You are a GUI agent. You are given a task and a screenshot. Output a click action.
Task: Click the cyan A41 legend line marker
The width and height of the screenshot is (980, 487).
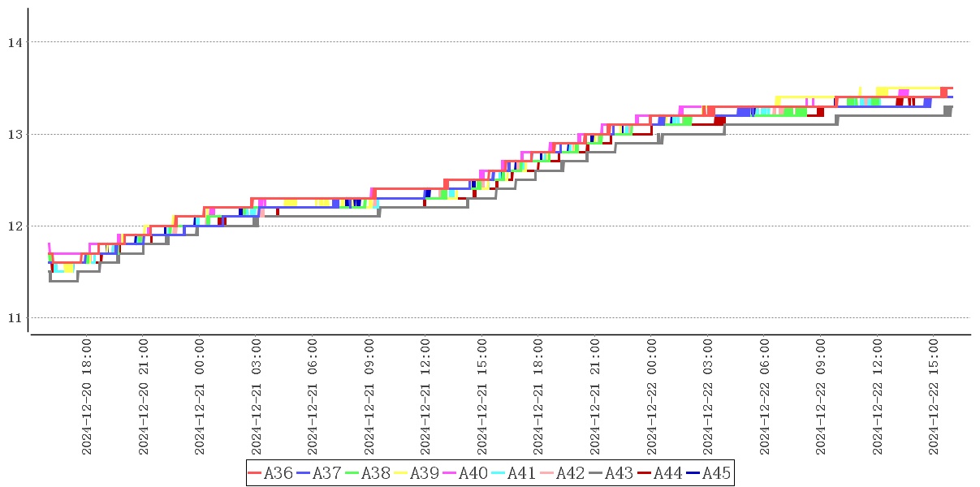[499, 473]
